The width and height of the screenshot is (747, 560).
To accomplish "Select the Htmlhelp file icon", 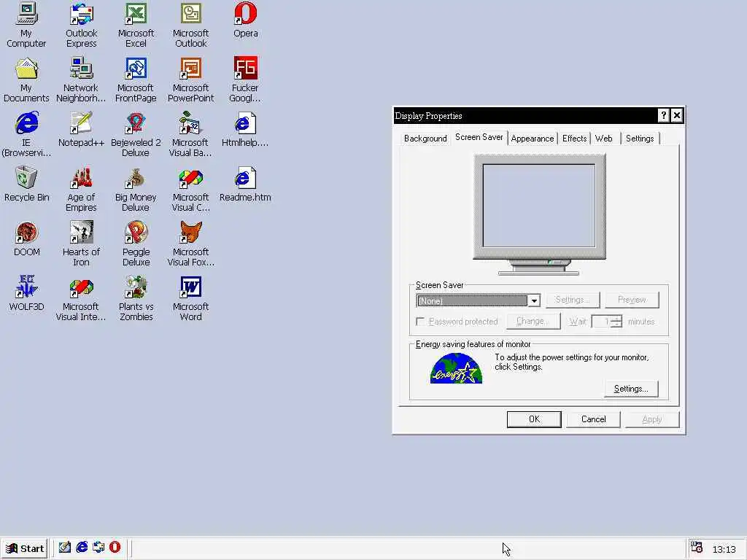I will (x=245, y=130).
